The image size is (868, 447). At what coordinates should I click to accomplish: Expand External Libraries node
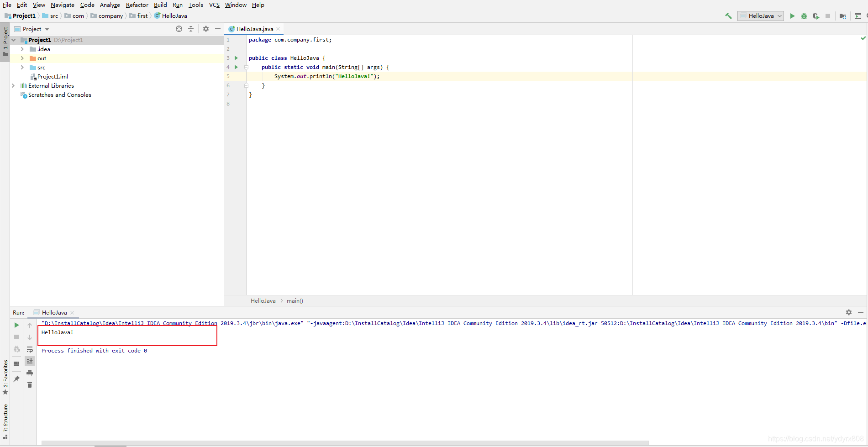13,86
